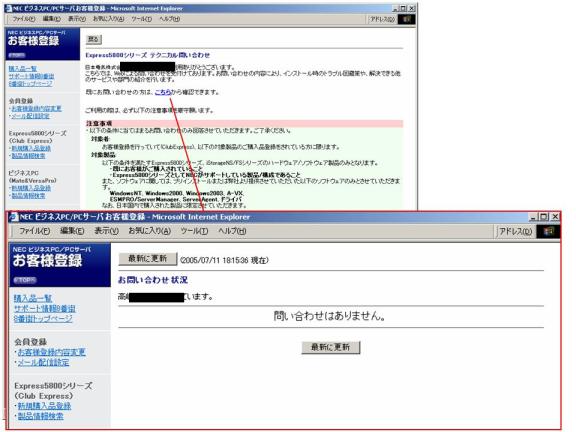
Task: Open 編集(E) menu in the back window
Action: point(51,19)
